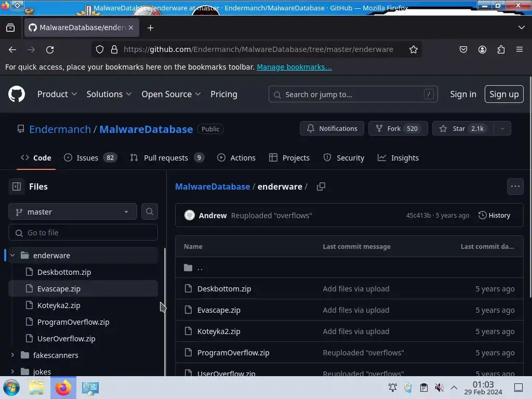Open the clipboard tray icon

423,387
